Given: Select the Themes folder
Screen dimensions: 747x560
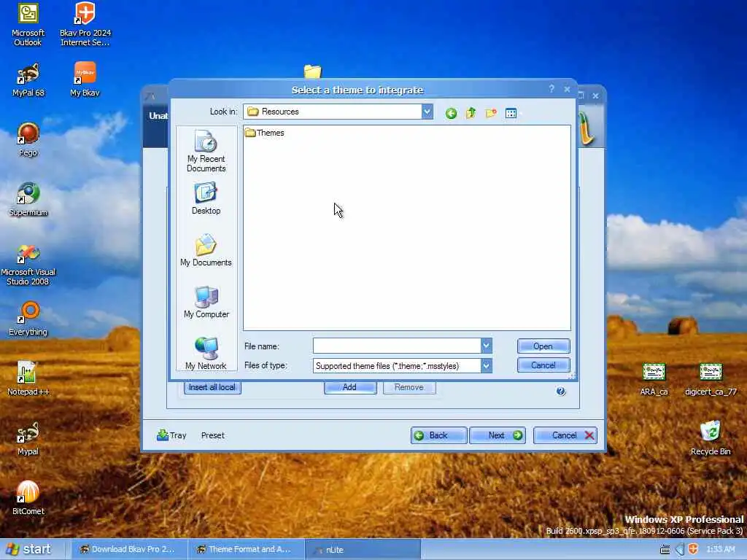Looking at the screenshot, I should pos(264,133).
